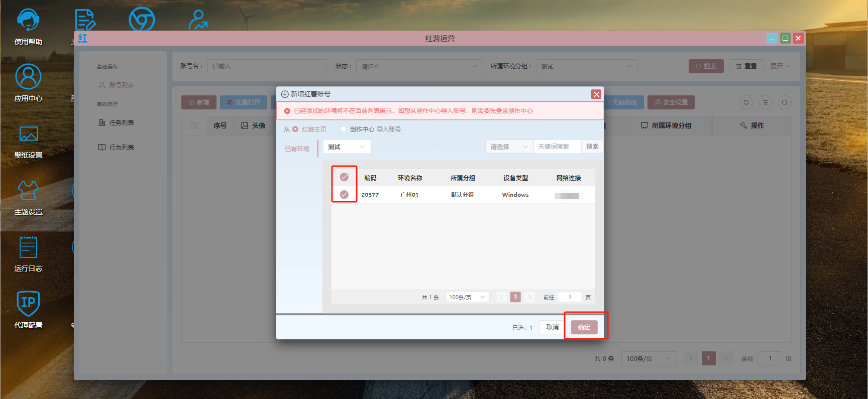This screenshot has width=868, height=399.
Task: Click the 头像 column header icon
Action: click(x=245, y=125)
